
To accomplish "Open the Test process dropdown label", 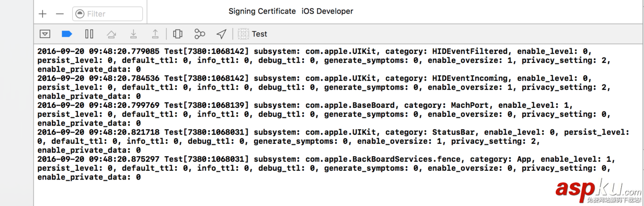I will coord(260,34).
